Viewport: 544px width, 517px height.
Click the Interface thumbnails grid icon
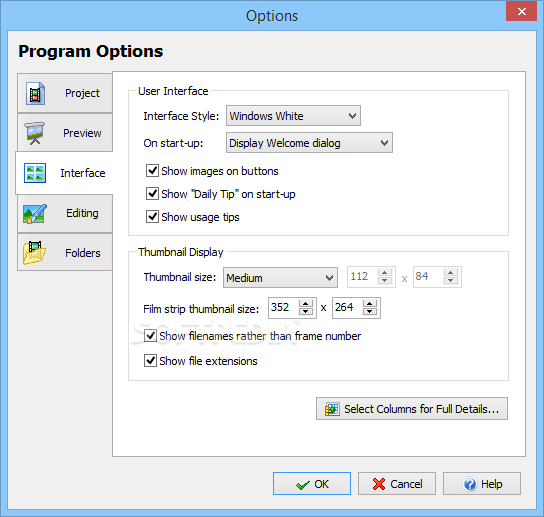[35, 173]
